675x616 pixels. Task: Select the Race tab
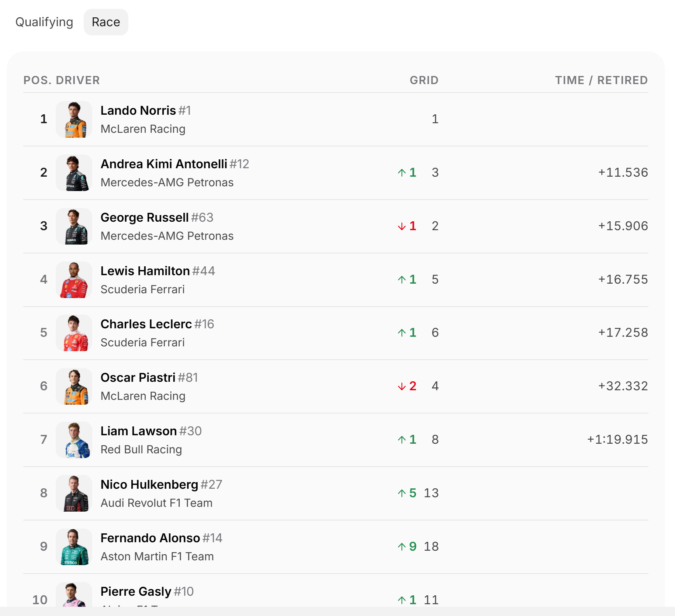(x=106, y=22)
